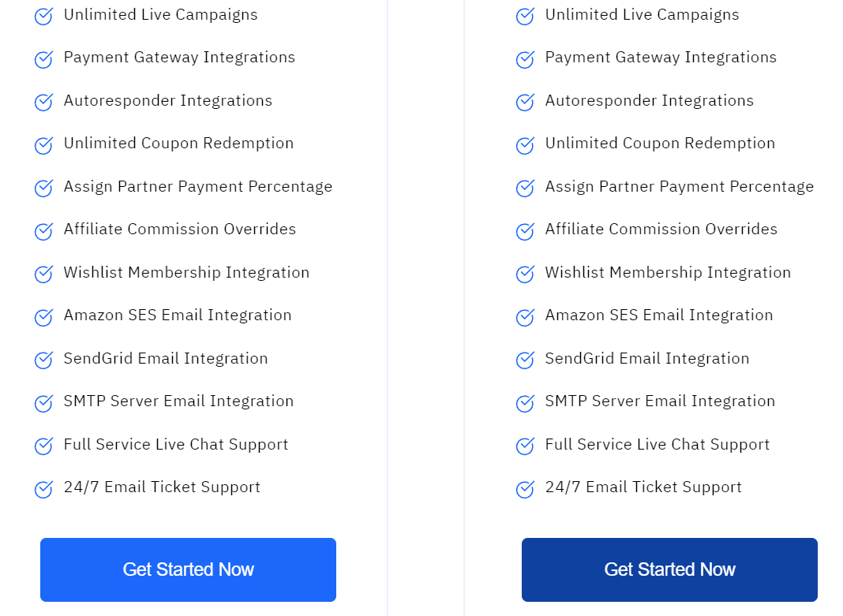
Task: Click the left light-blue Get Started Now button
Action: click(188, 569)
